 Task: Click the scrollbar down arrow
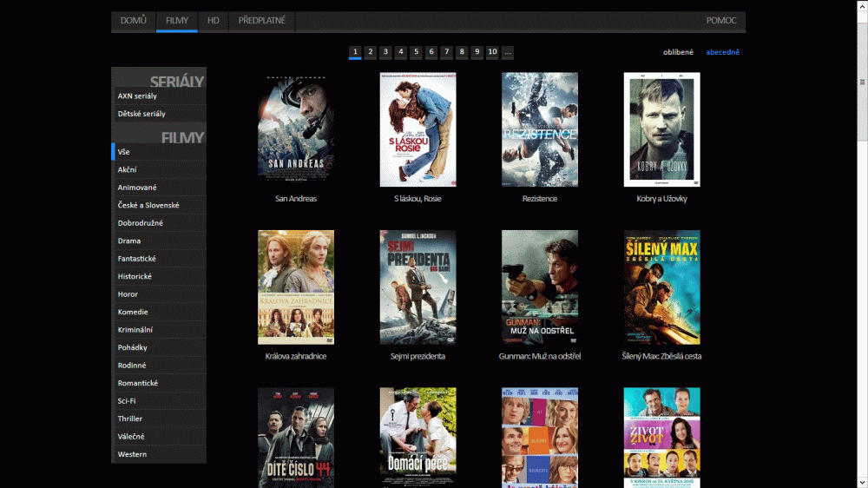tap(863, 483)
